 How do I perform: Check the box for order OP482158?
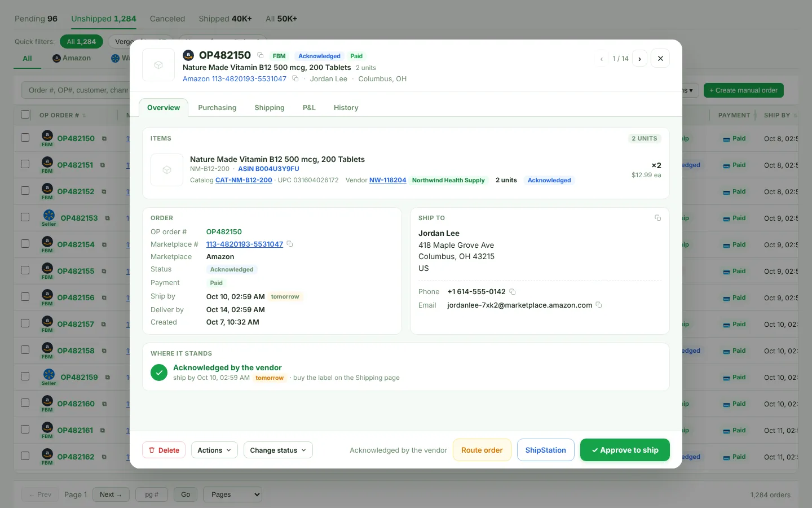pos(25,349)
